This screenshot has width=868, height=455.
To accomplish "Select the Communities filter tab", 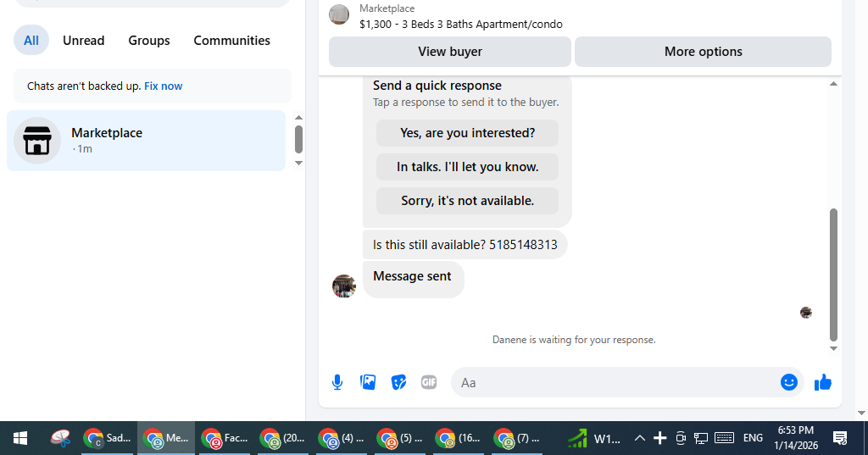I will tap(232, 41).
